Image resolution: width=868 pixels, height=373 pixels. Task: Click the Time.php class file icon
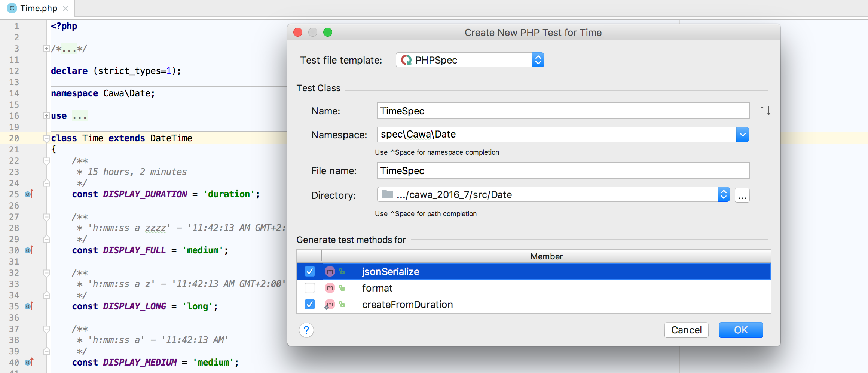(x=12, y=8)
